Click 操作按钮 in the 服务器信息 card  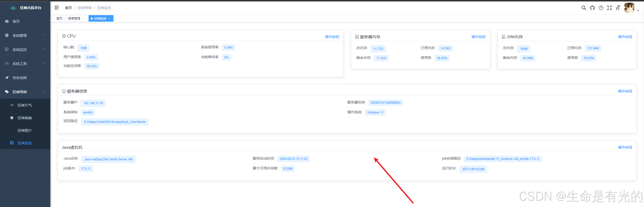click(625, 91)
